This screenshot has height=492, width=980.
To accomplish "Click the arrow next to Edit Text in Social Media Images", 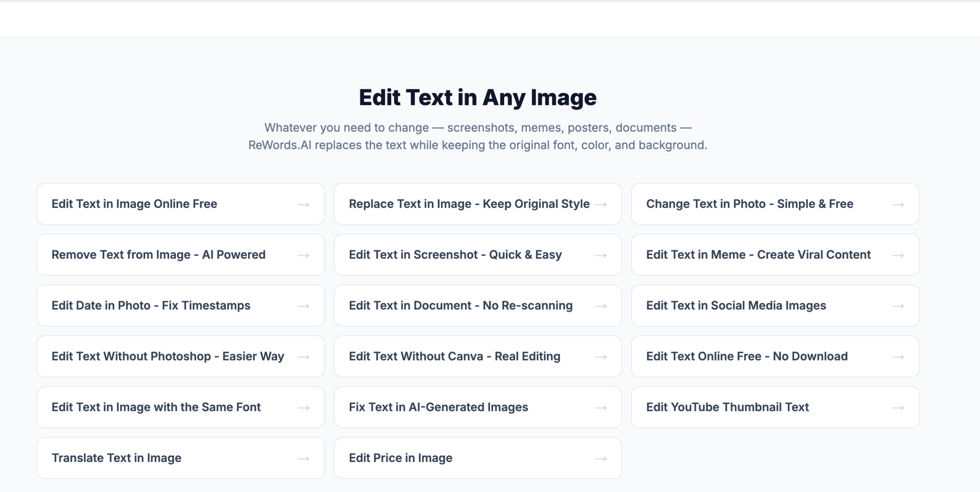I will click(898, 306).
